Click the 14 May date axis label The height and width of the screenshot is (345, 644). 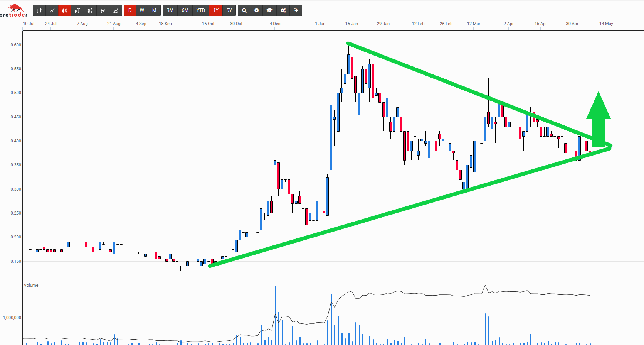(606, 24)
